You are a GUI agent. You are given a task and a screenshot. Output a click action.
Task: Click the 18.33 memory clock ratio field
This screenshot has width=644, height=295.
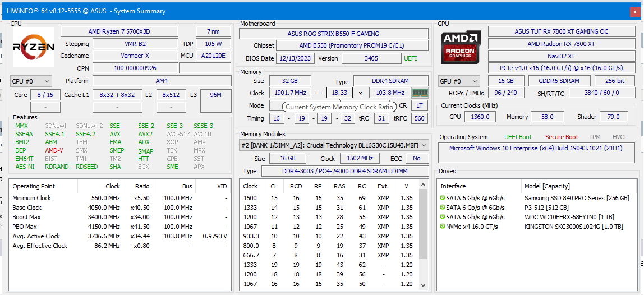pyautogui.click(x=339, y=93)
